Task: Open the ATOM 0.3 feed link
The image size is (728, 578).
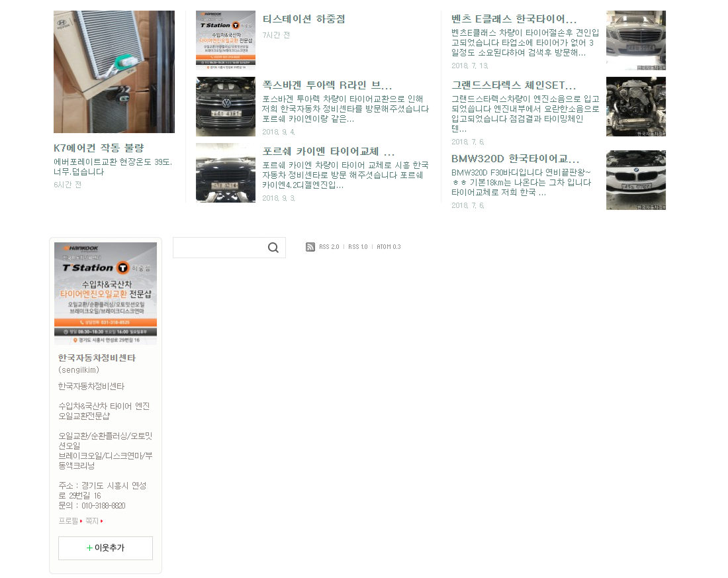Action: point(388,247)
